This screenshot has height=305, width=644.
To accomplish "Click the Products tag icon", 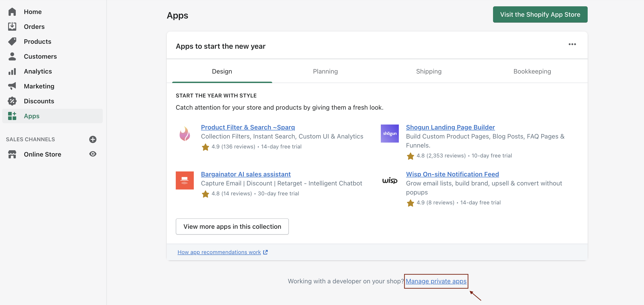I will (12, 42).
